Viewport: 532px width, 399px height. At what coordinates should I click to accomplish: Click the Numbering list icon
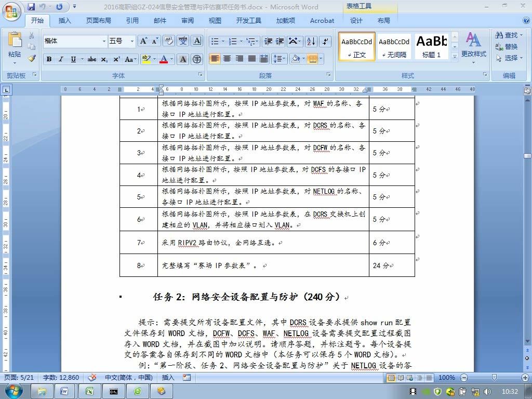pyautogui.click(x=233, y=41)
